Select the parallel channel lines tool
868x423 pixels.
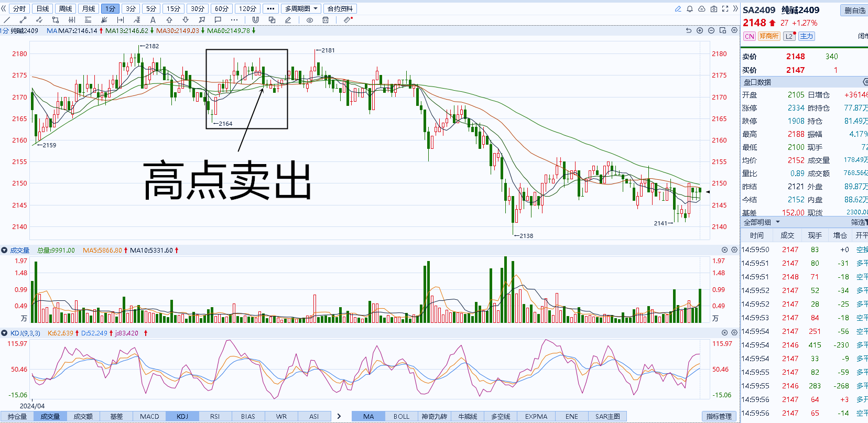pos(72,20)
